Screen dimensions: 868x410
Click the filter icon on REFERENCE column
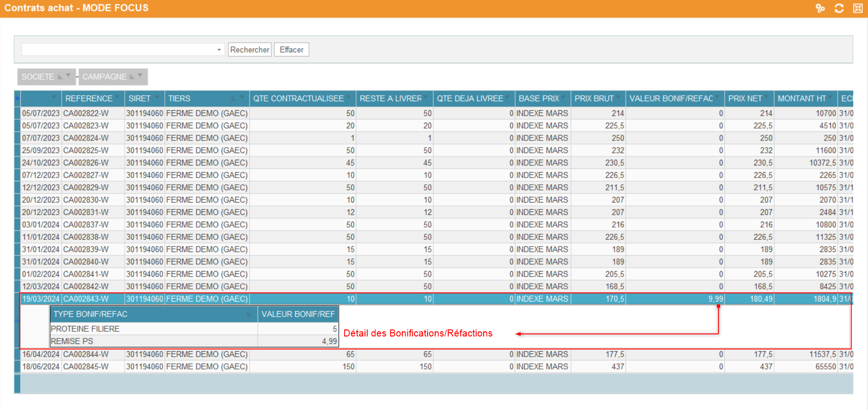pos(117,97)
